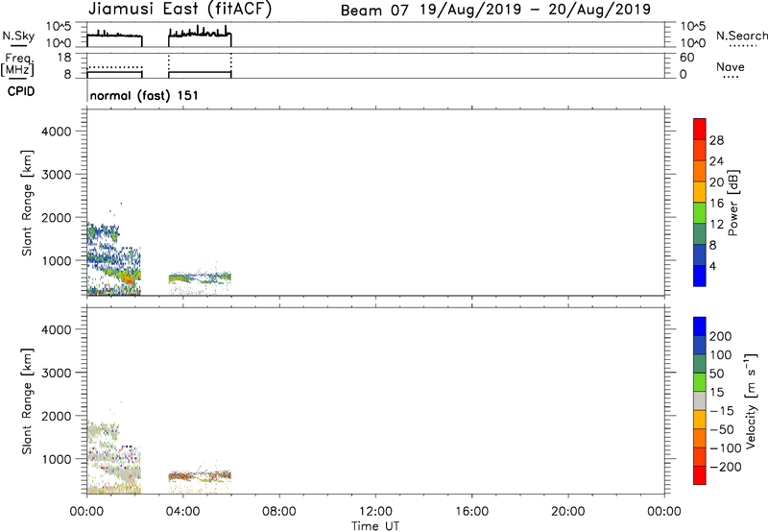This screenshot has width=768, height=532.
Task: Click the power echo band near 05:00 UT
Action: coord(200,278)
